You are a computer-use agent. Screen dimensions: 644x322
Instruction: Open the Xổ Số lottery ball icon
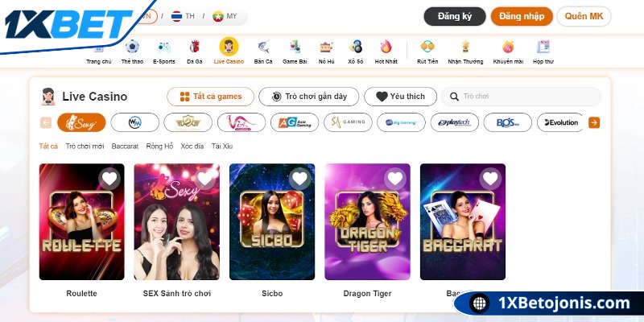click(356, 47)
